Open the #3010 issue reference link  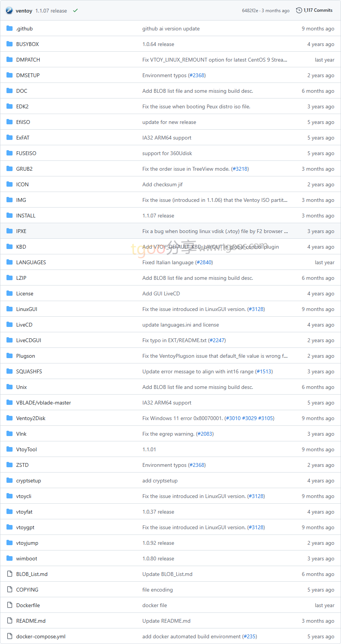tap(233, 418)
